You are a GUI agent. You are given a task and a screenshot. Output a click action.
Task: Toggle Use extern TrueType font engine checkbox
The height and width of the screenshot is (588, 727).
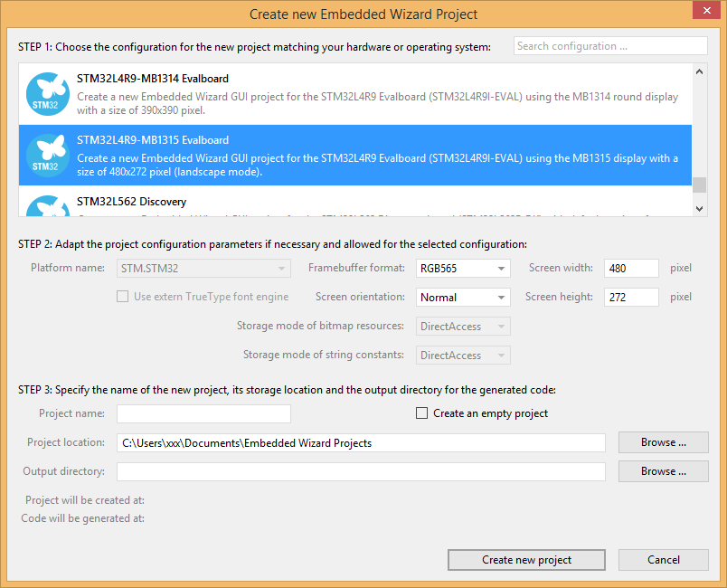click(122, 297)
